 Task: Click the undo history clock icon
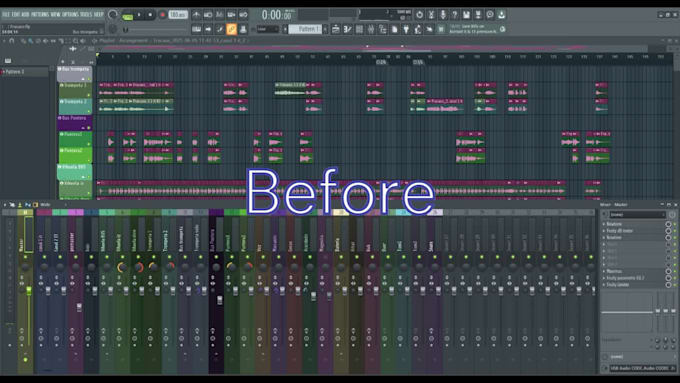419,15
